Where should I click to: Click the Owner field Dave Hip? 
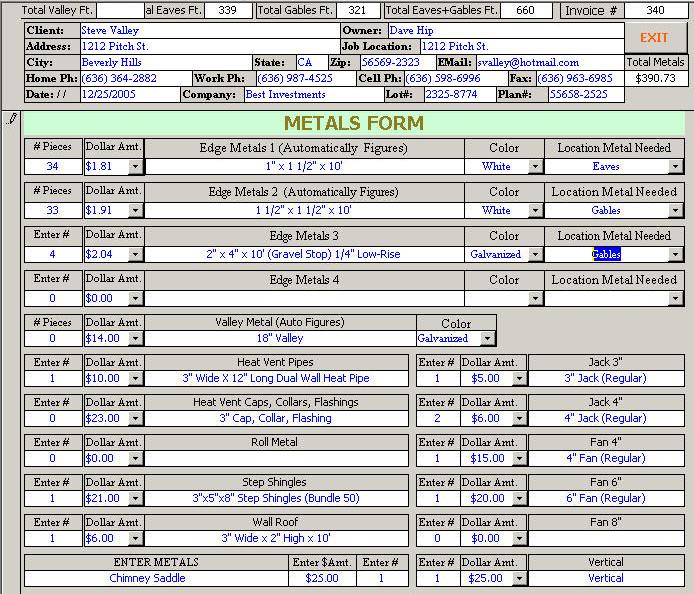pyautogui.click(x=506, y=31)
